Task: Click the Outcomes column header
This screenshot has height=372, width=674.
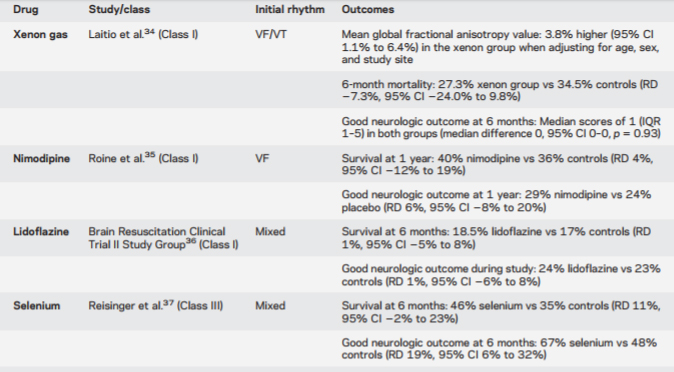Action: [368, 9]
